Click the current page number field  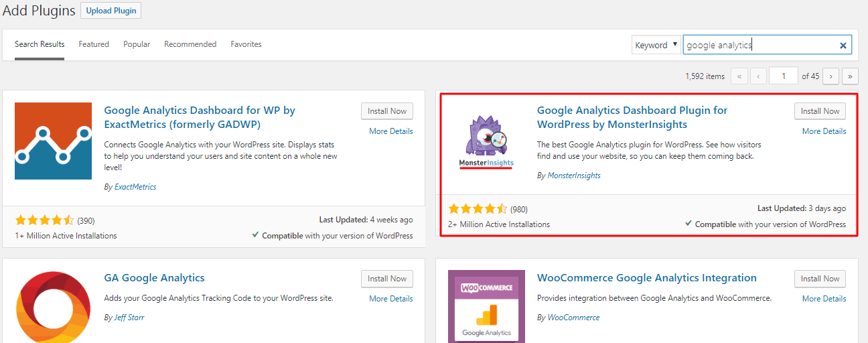pyautogui.click(x=784, y=76)
